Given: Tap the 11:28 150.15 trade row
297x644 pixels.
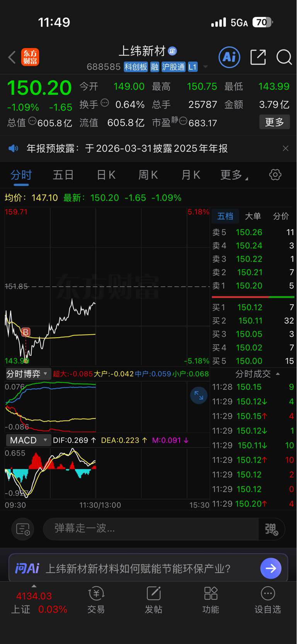Looking at the screenshot, I should (x=253, y=387).
